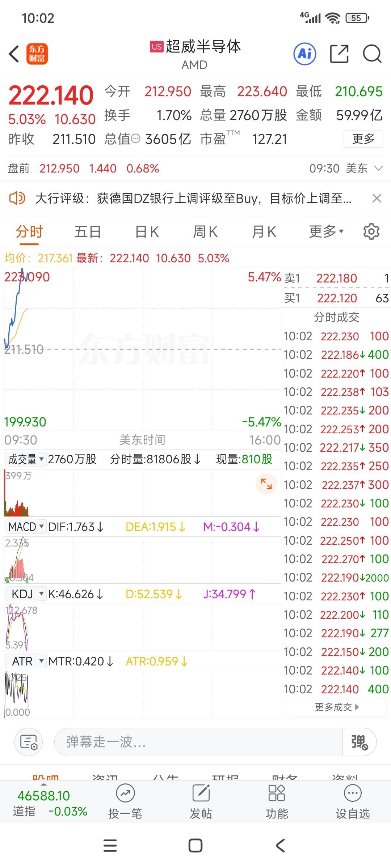The width and height of the screenshot is (391, 868).
Task: Open the 成交量 indicator dropdown
Action: point(26,459)
